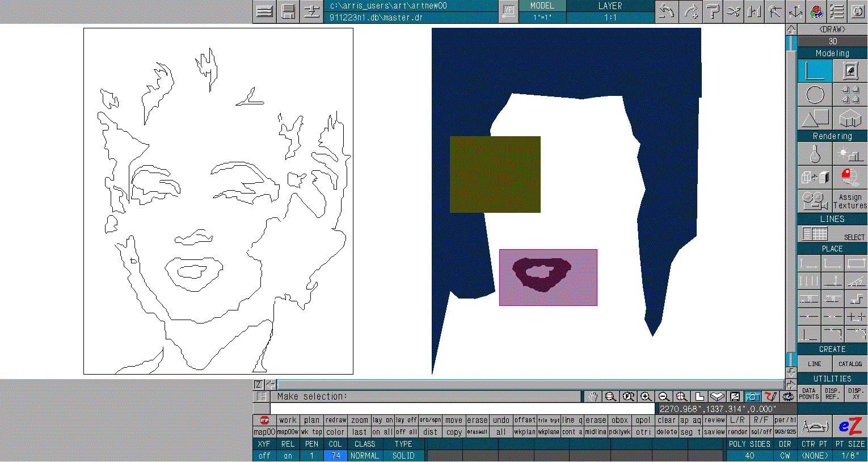
Task: Click the undo curved arrow icon
Action: [x=667, y=11]
